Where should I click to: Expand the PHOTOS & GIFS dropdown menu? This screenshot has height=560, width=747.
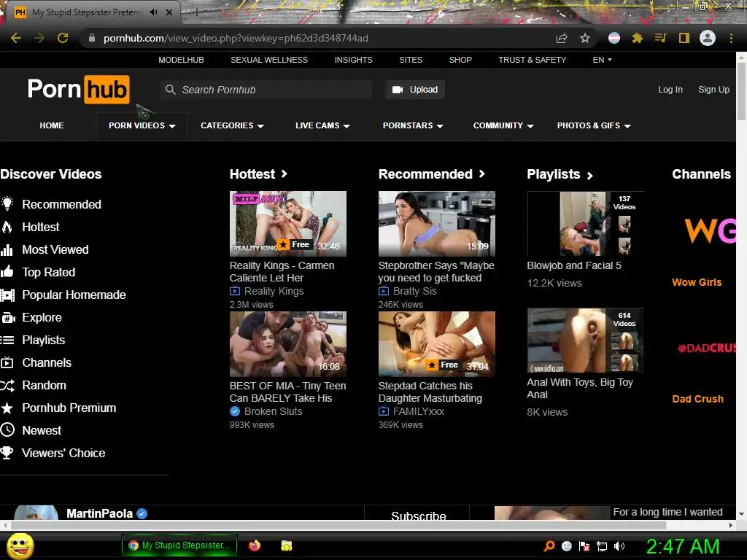click(594, 125)
